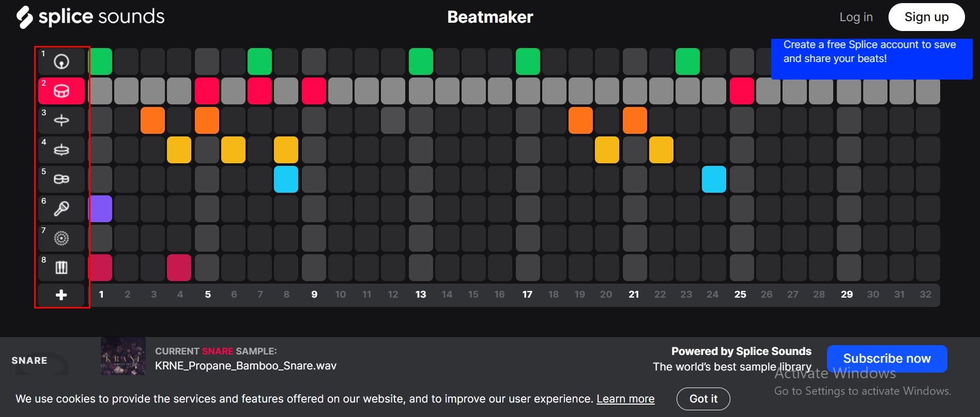Dismiss cookie notice with Got it
The image size is (980, 417).
703,398
